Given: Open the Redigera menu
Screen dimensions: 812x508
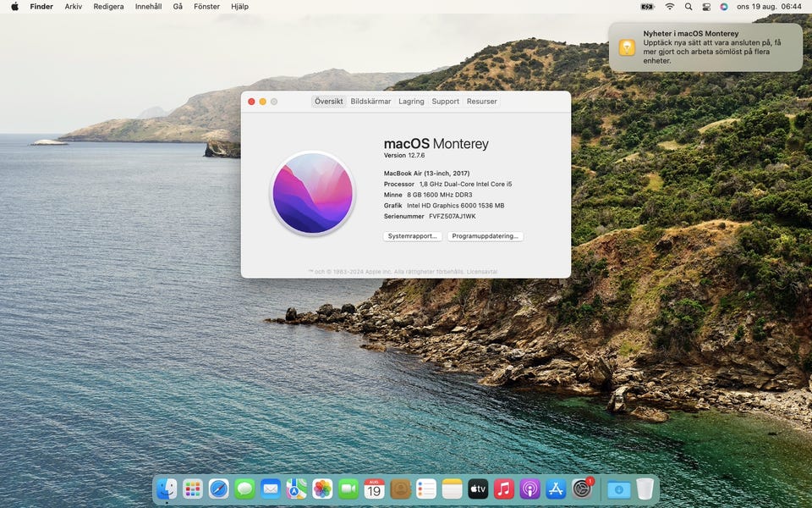Looking at the screenshot, I should [x=108, y=7].
